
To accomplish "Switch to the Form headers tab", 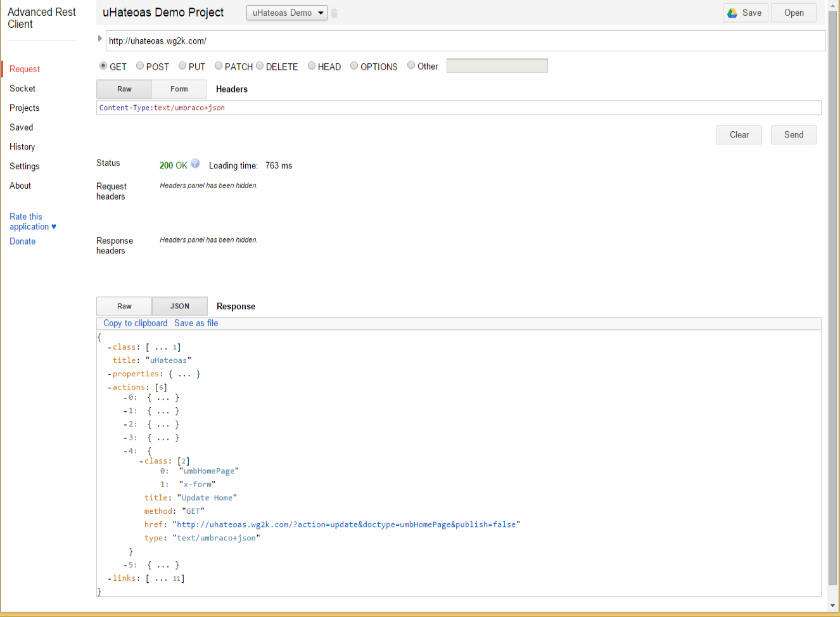I will tap(179, 89).
